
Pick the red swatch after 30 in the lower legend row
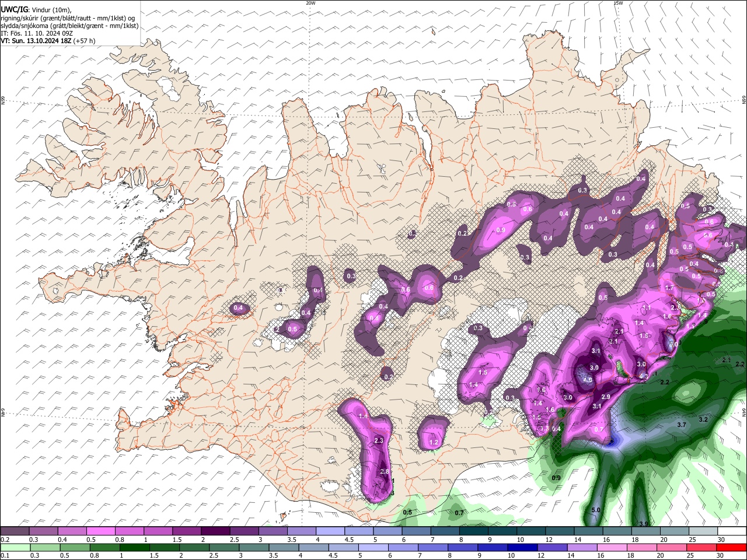click(x=731, y=547)
